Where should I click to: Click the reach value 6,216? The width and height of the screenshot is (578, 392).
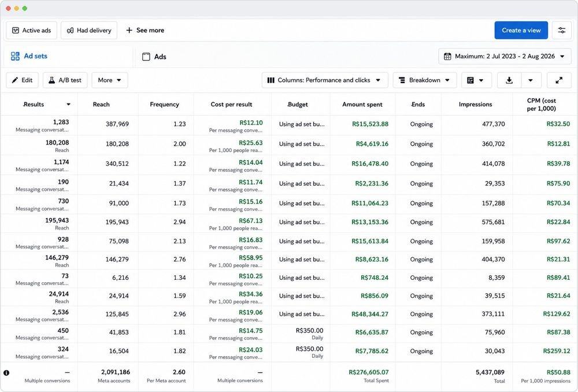click(121, 278)
